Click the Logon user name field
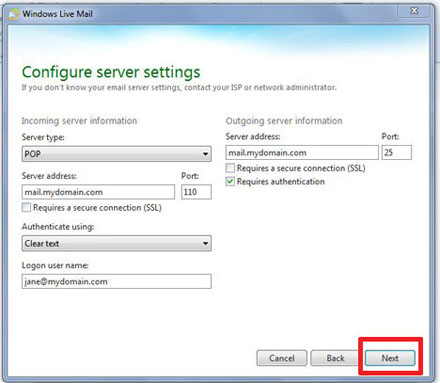The image size is (440, 383). point(117,281)
